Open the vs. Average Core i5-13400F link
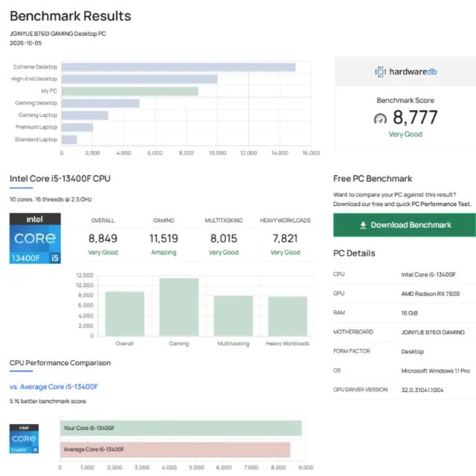Screen dimensions: 476x476 [54, 387]
